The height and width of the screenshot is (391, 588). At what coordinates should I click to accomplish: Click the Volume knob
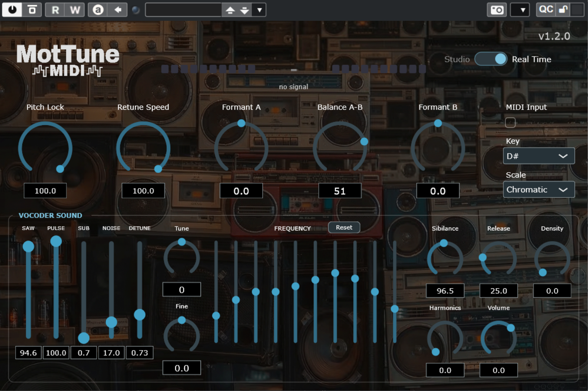[498, 338]
